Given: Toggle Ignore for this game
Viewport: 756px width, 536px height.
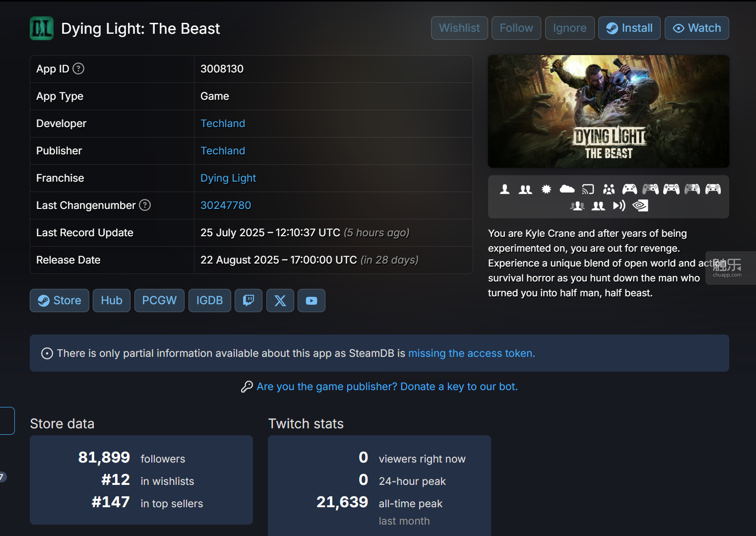Looking at the screenshot, I should pyautogui.click(x=569, y=28).
